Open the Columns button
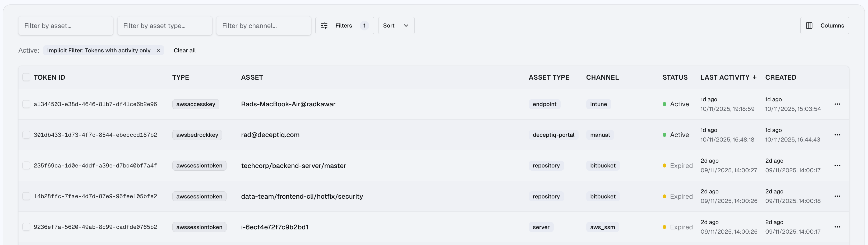Screen dimensions: 868x245 [825, 25]
